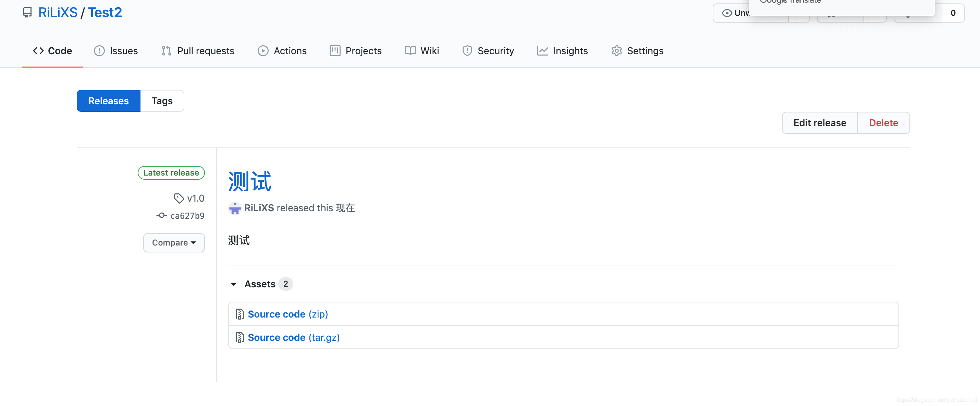
Task: Click the tar.gz file icon
Action: tap(239, 337)
